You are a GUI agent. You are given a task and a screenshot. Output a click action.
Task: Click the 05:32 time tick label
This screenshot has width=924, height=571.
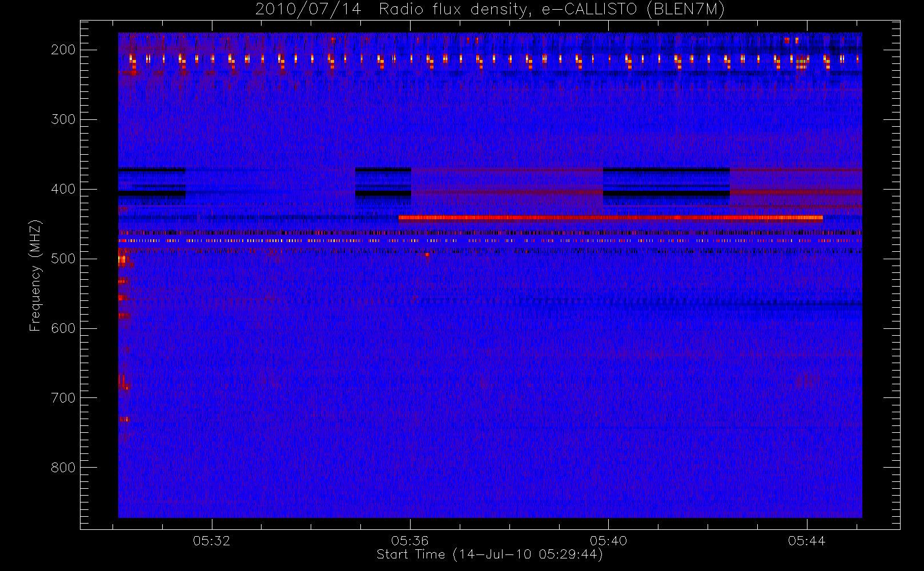(x=211, y=541)
